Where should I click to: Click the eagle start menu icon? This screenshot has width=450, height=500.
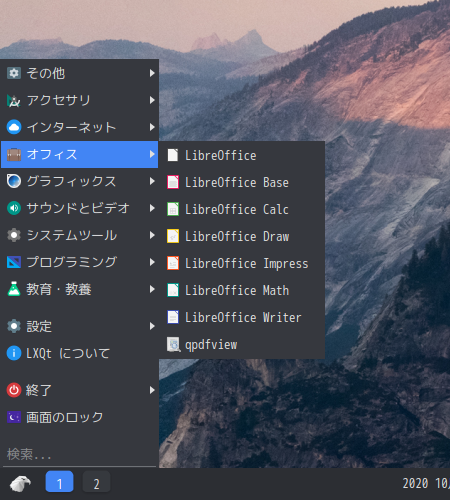point(20,484)
